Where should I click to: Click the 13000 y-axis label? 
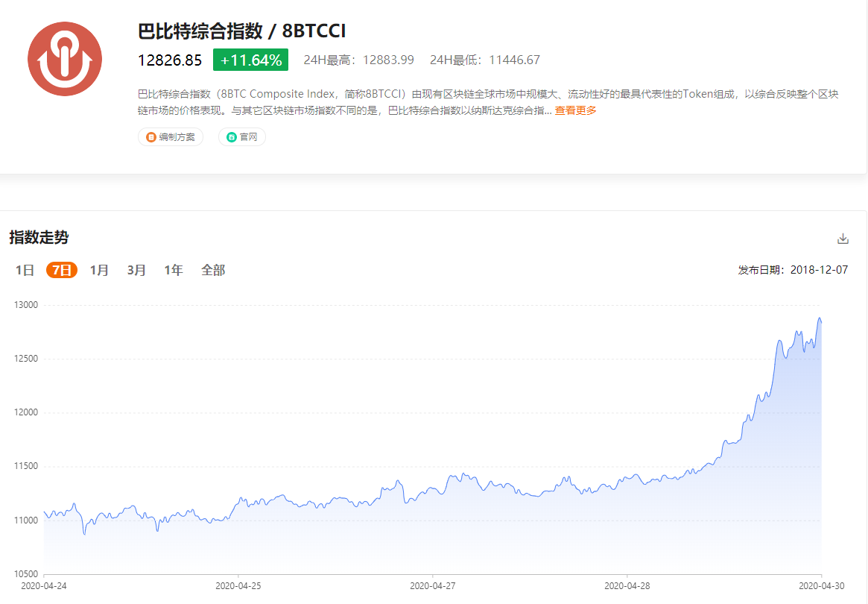[x=26, y=305]
